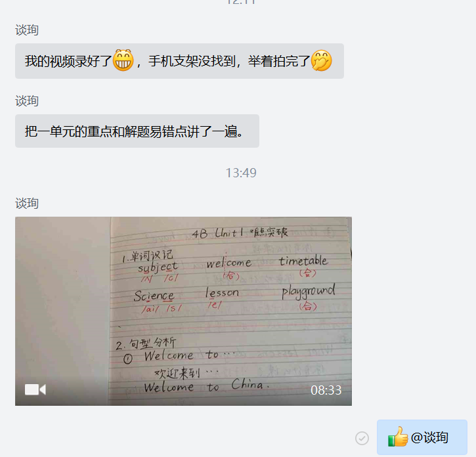
Task: Click the blue sent message bubble
Action: coord(422,437)
